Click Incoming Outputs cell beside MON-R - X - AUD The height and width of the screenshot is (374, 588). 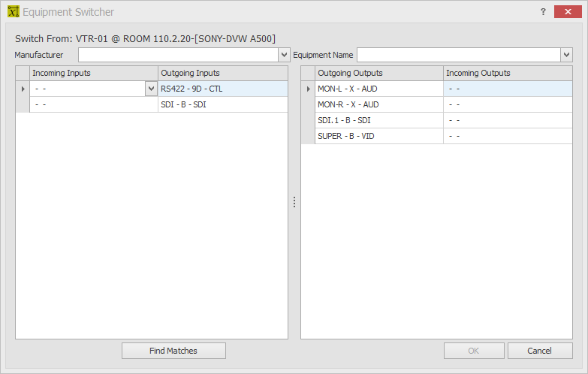508,104
